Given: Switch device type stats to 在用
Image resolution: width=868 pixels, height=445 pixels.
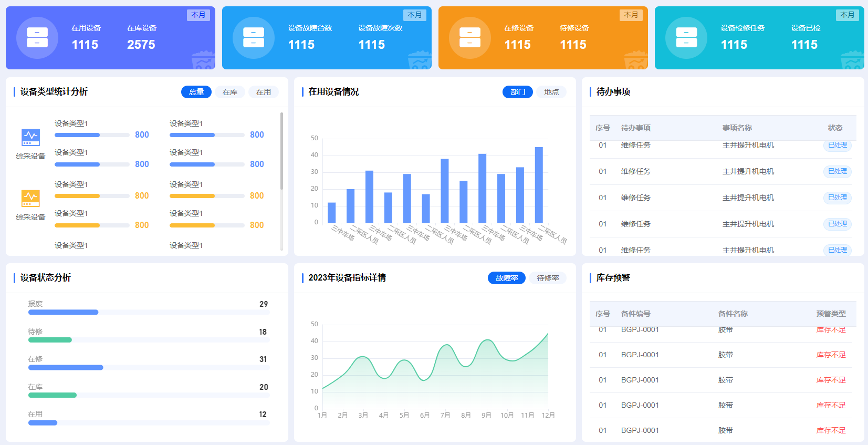Looking at the screenshot, I should coord(264,92).
